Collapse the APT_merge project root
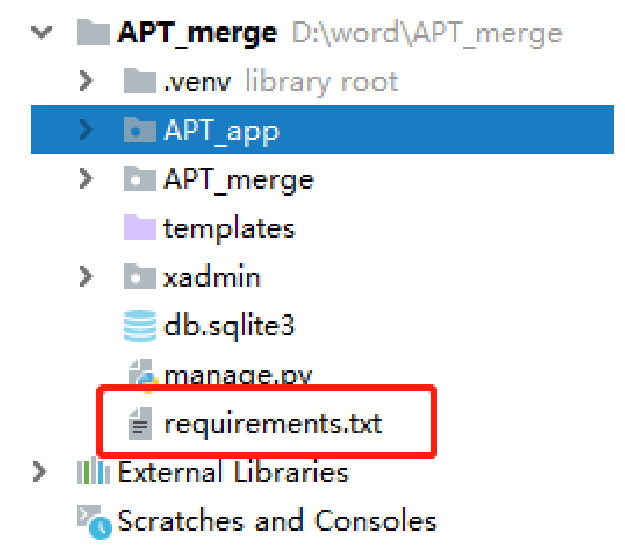Image resolution: width=625 pixels, height=549 pixels. coord(41,32)
